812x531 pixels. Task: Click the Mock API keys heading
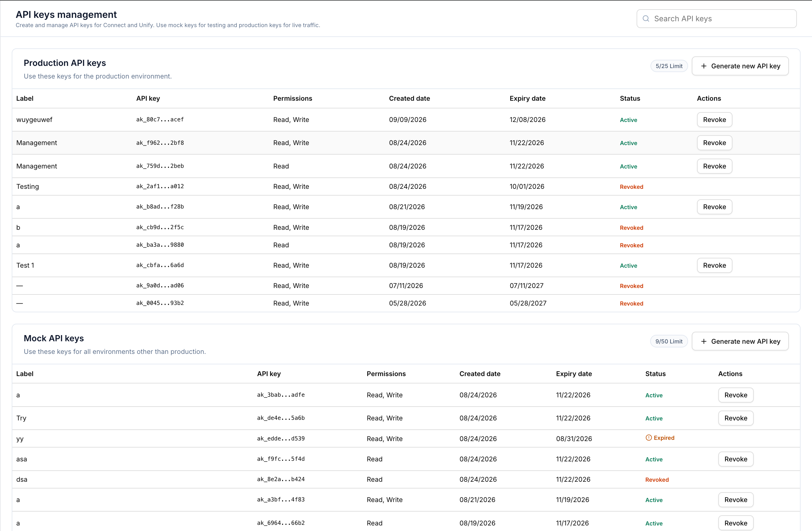54,338
